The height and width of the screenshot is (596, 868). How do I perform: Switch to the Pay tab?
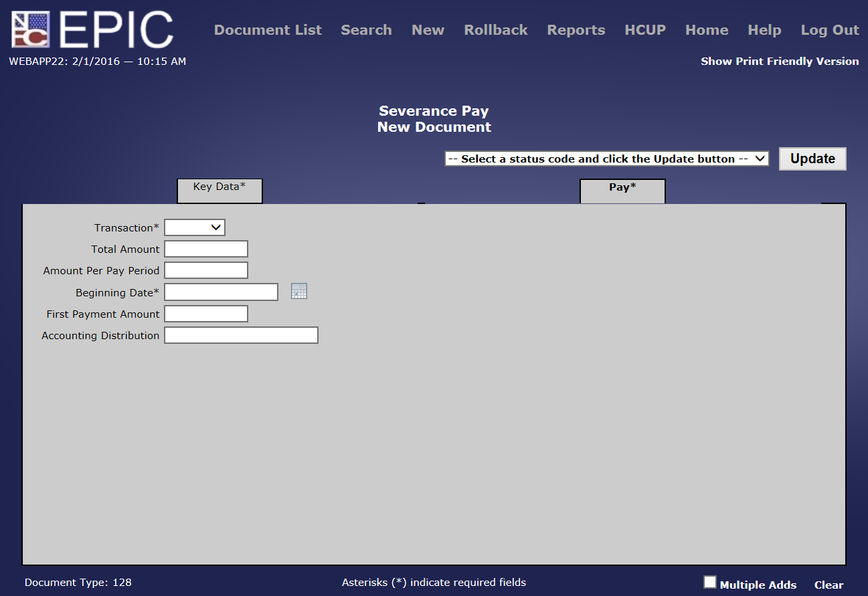622,191
